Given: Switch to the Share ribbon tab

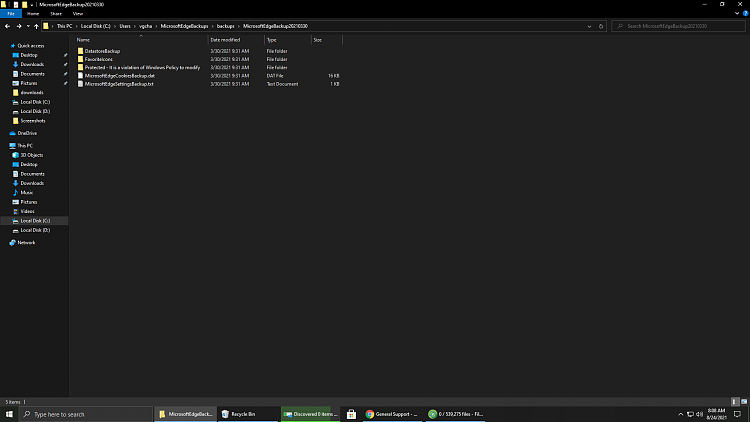Looking at the screenshot, I should (55, 14).
